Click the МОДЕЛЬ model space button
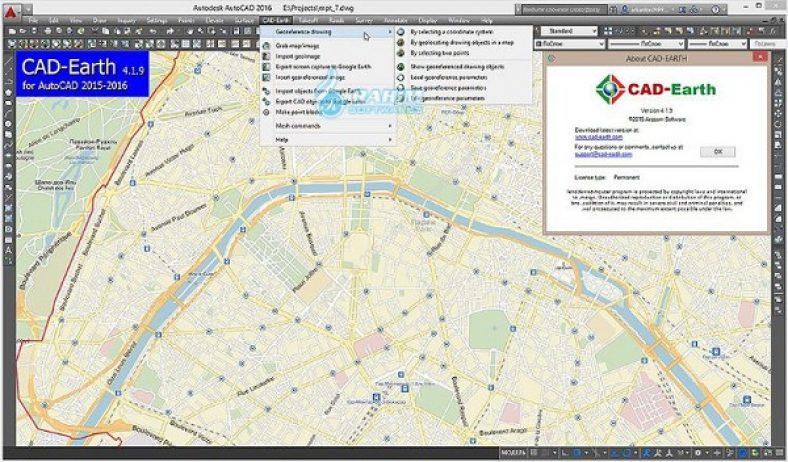 coord(514,453)
